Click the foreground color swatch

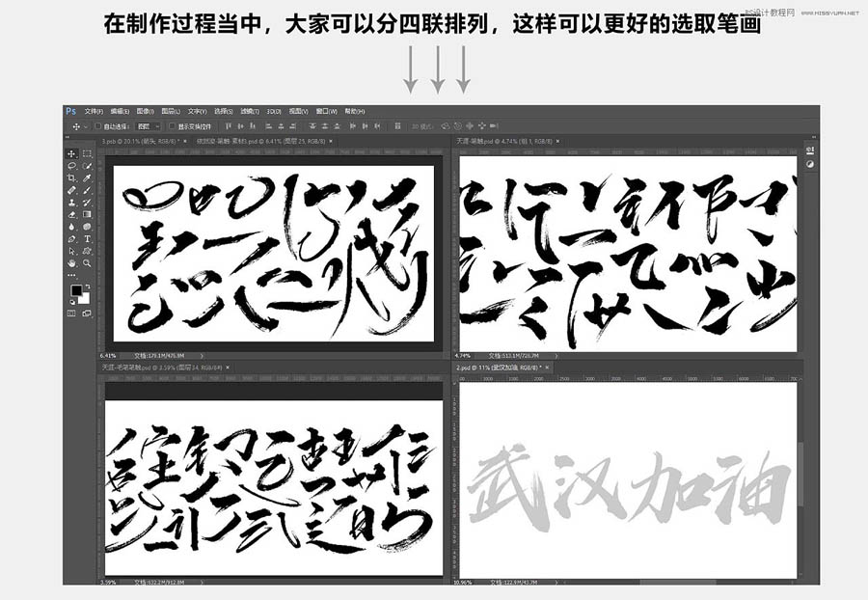click(x=75, y=289)
